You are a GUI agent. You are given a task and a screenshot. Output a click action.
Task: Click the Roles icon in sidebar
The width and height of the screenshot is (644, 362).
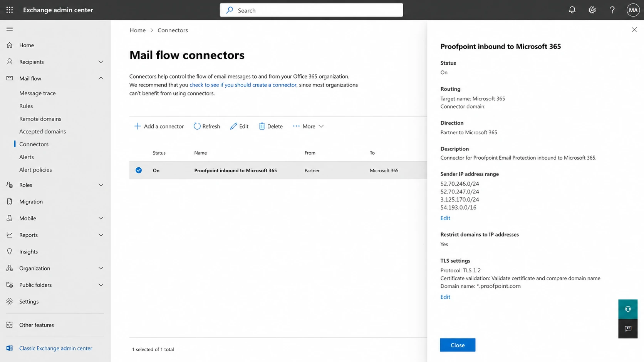point(10,185)
